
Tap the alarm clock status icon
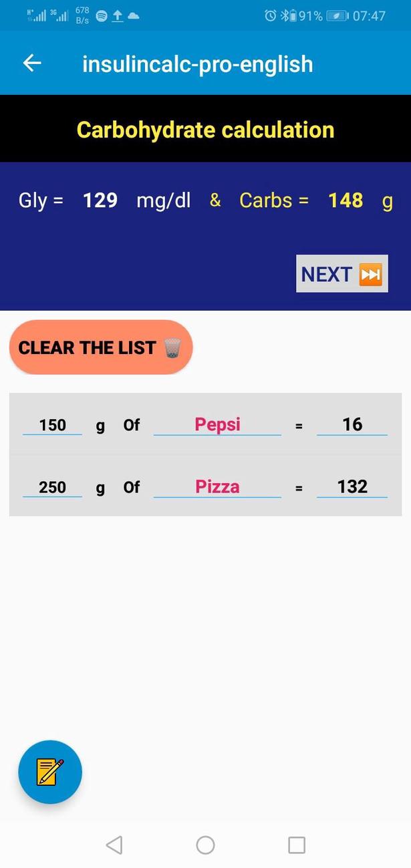coord(270,16)
